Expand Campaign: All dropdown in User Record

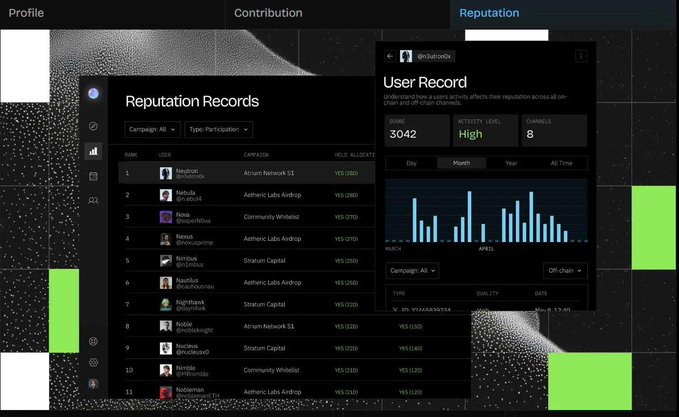point(412,271)
